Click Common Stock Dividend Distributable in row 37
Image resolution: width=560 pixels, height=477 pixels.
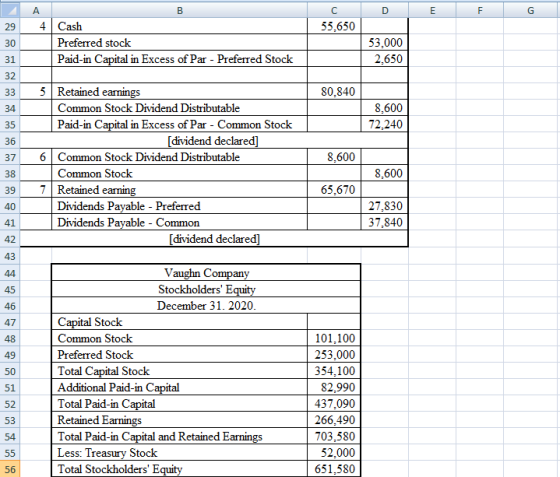coord(180,157)
